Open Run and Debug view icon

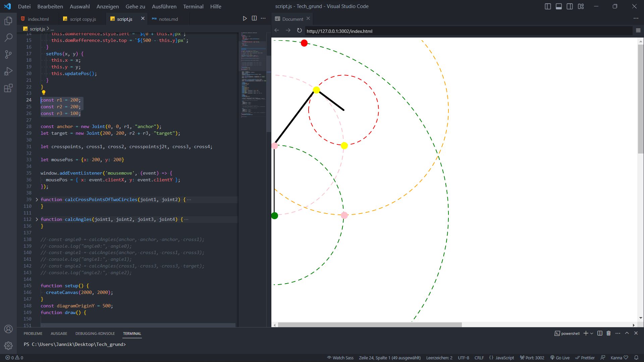pos(8,71)
